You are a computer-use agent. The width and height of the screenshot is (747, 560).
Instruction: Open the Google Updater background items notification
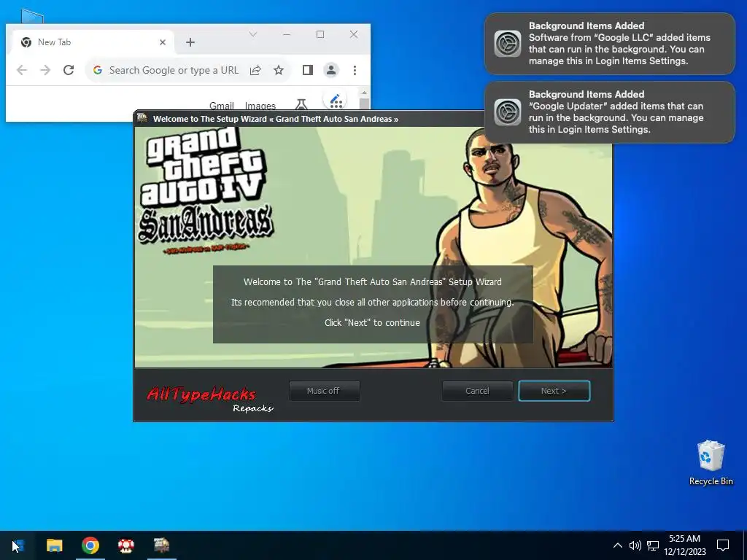[x=609, y=112]
